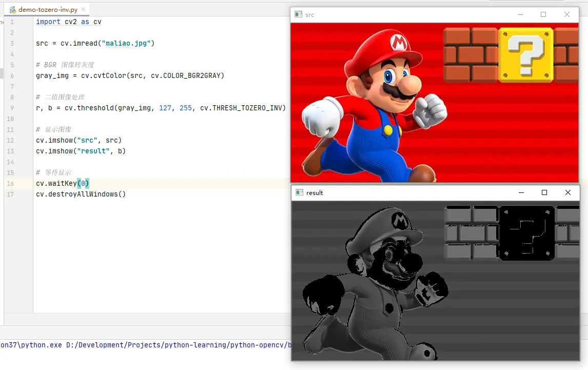
Task: Select the demo-tozero-inv.py editor tab
Action: pyautogui.click(x=47, y=9)
